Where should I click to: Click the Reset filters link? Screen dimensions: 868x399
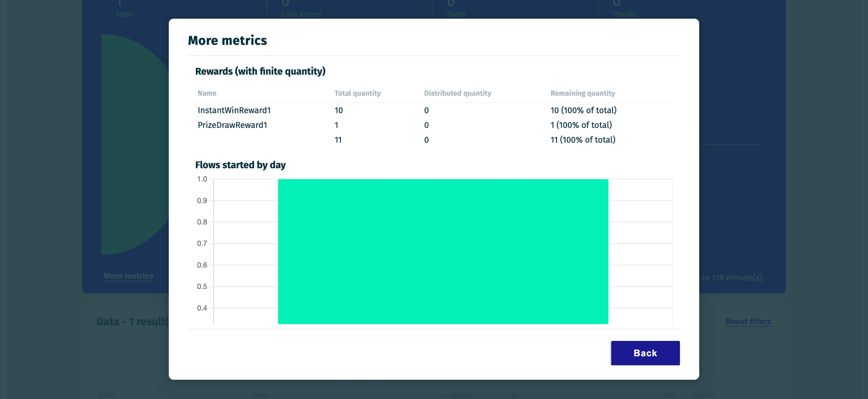748,321
